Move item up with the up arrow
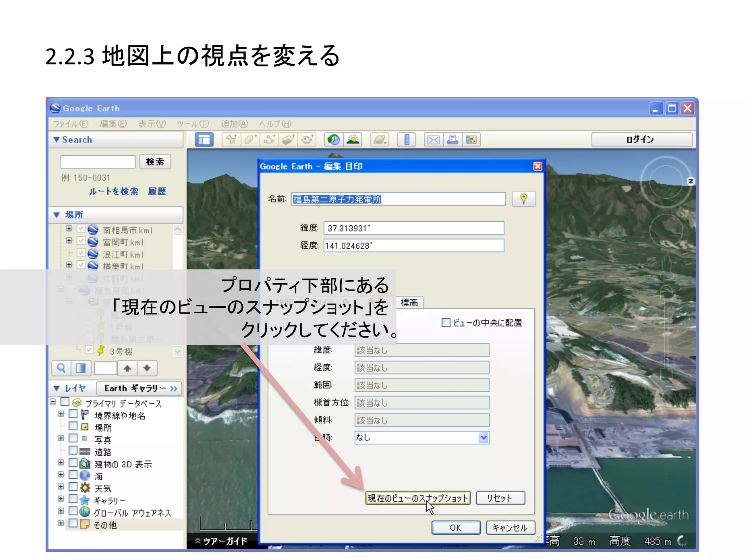 click(x=127, y=368)
